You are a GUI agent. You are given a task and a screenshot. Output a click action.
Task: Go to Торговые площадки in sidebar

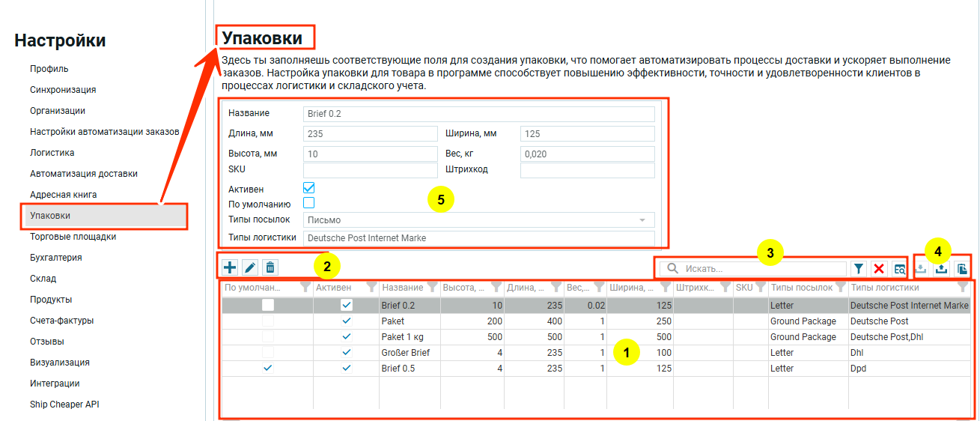click(x=73, y=237)
